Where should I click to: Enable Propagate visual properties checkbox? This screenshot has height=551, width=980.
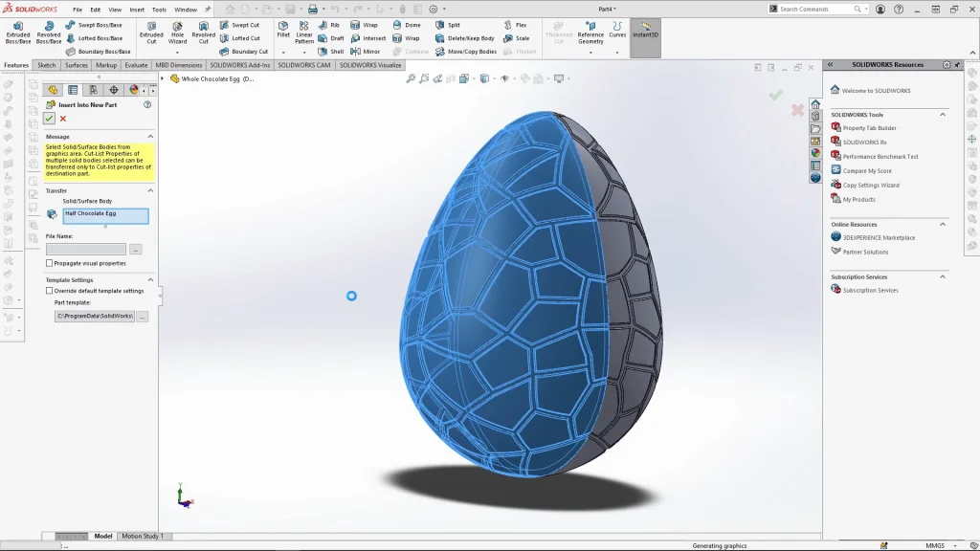coord(50,263)
